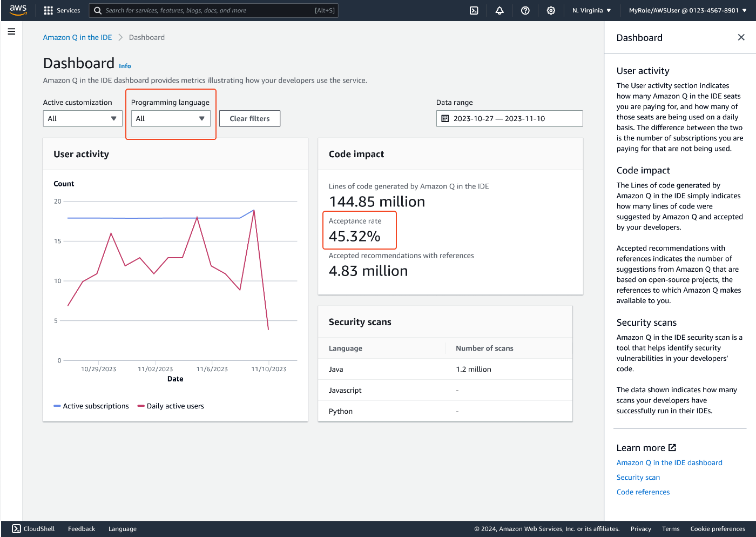
Task: Expand the hamburger side navigation menu
Action: (11, 31)
